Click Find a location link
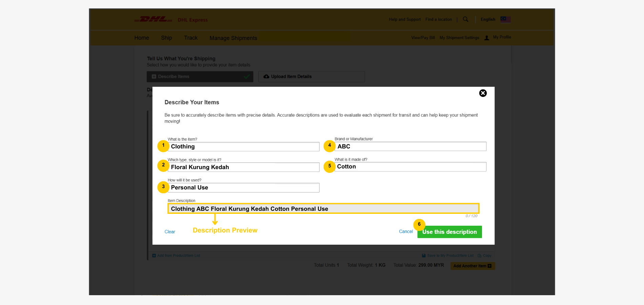 [x=439, y=20]
